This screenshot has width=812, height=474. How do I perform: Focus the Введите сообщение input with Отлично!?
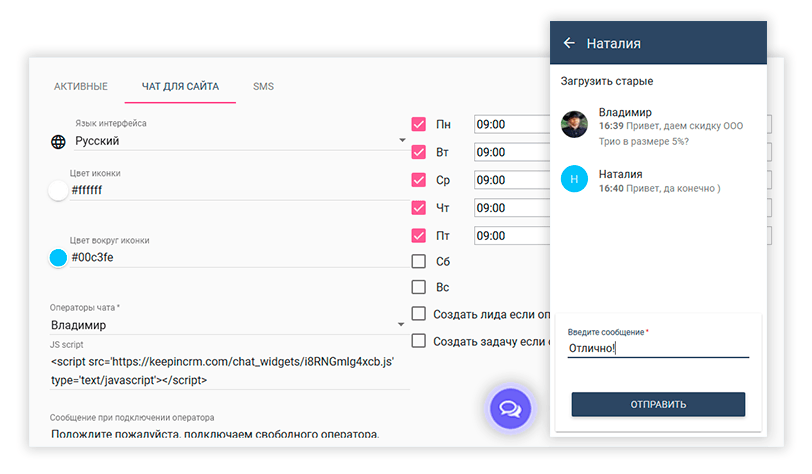pyautogui.click(x=658, y=348)
